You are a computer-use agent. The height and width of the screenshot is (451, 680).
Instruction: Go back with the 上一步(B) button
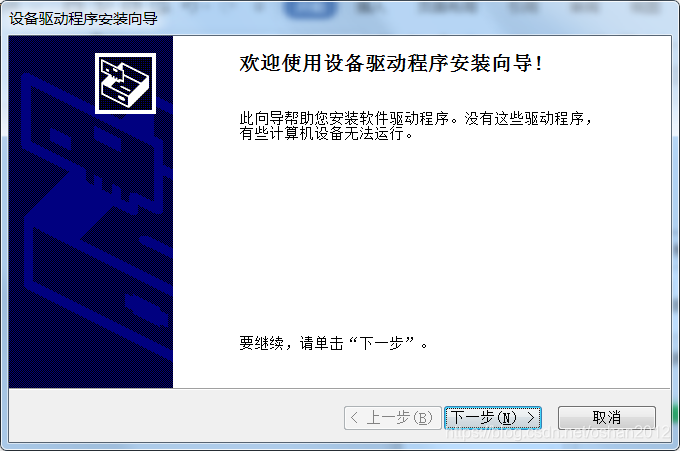(x=393, y=418)
